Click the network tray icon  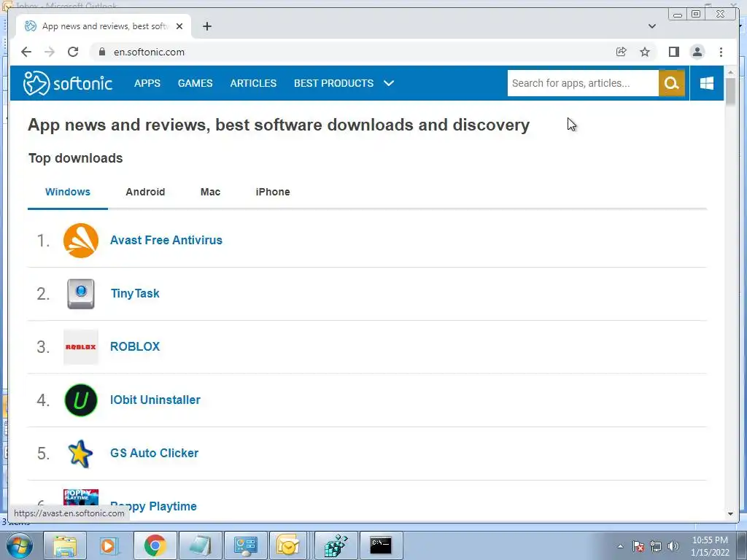(656, 546)
